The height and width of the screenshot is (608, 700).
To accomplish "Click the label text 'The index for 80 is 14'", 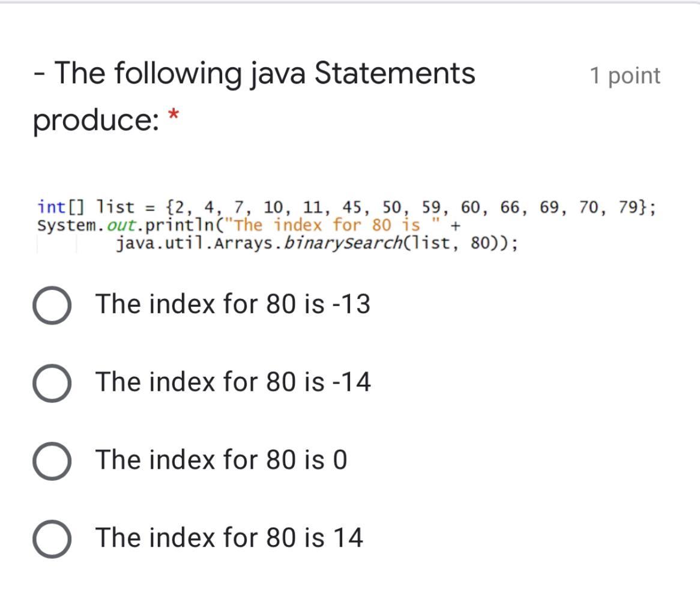I will click(x=229, y=537).
